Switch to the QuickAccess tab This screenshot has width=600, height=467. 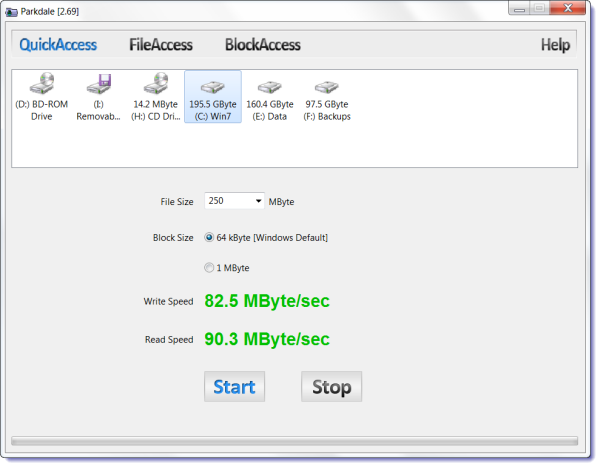(58, 45)
